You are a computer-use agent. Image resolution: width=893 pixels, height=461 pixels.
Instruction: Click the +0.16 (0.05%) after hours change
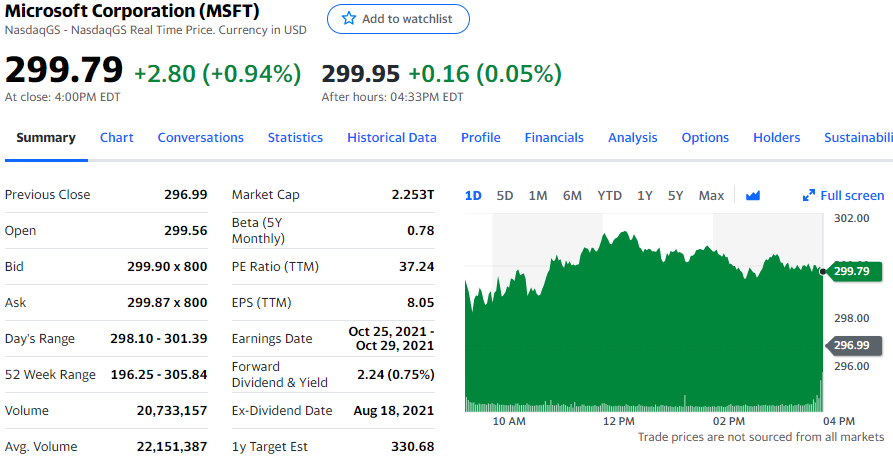485,74
